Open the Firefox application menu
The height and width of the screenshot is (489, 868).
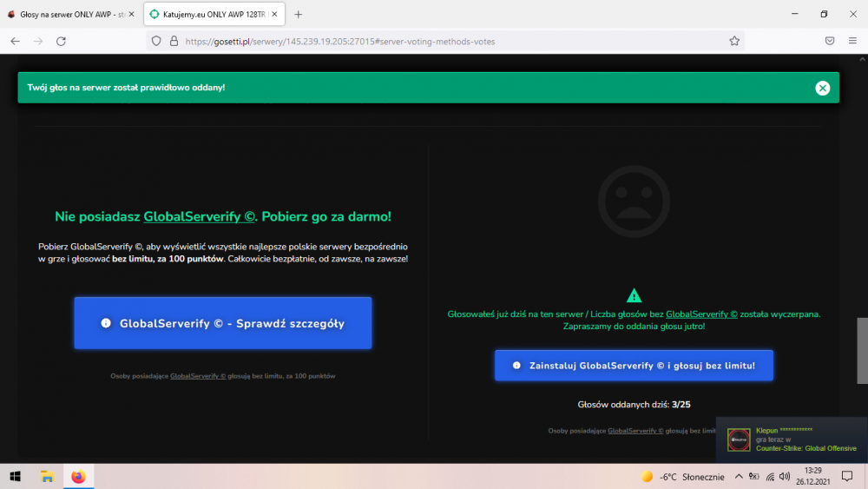(852, 41)
